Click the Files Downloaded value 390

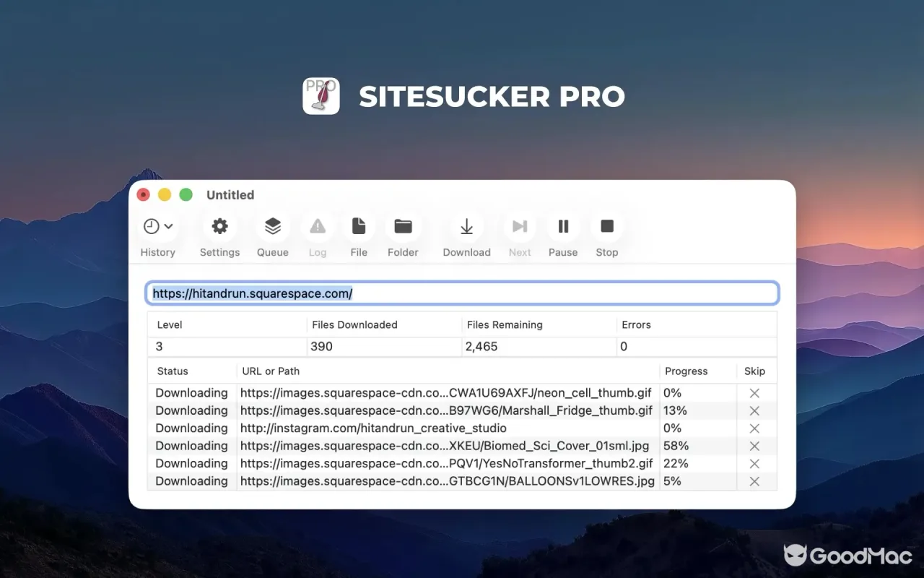tap(321, 346)
